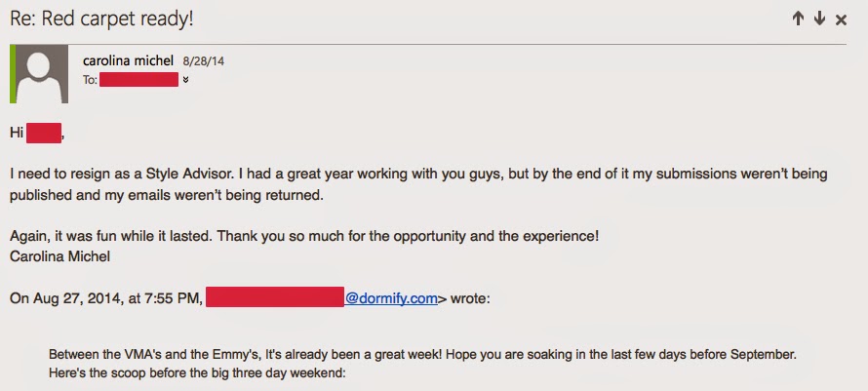Click paragraph starting 'I need to resign'
This screenshot has height=391, width=868.
[x=417, y=183]
